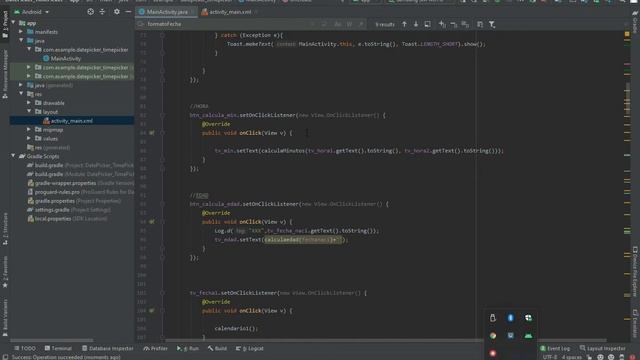Hide the Project panel with minimize dash
640x360 pixels.
coord(128,12)
